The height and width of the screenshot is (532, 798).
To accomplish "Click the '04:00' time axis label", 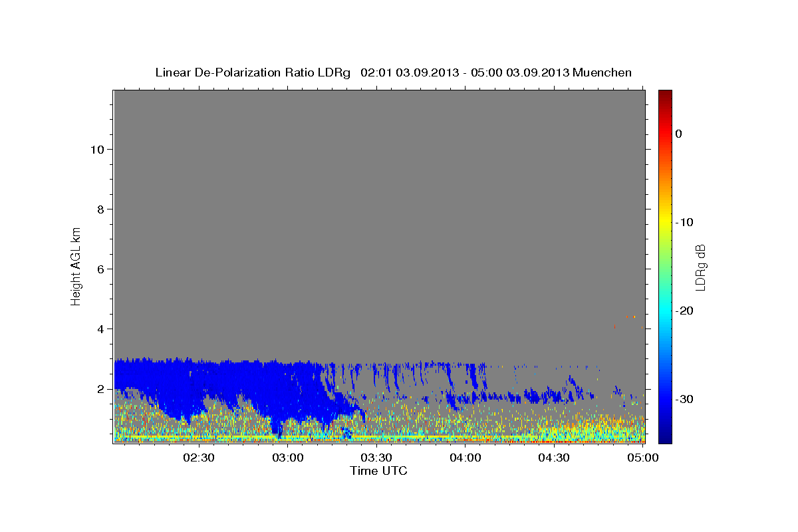I will pos(465,458).
